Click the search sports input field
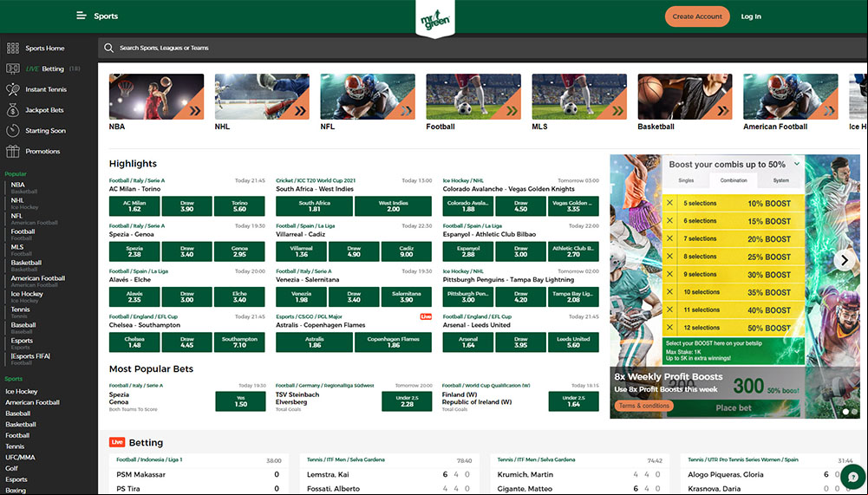The image size is (868, 495). [x=483, y=49]
